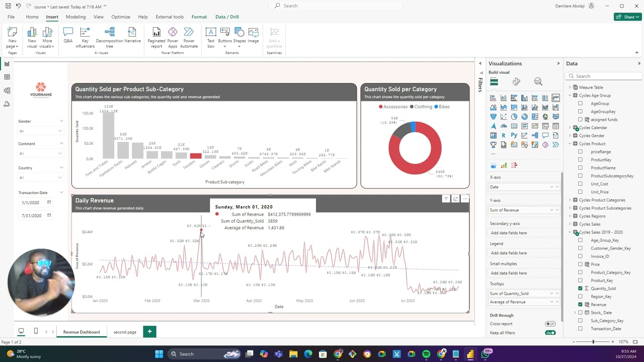
Task: Insert a Narrative visual
Action: click(x=132, y=35)
